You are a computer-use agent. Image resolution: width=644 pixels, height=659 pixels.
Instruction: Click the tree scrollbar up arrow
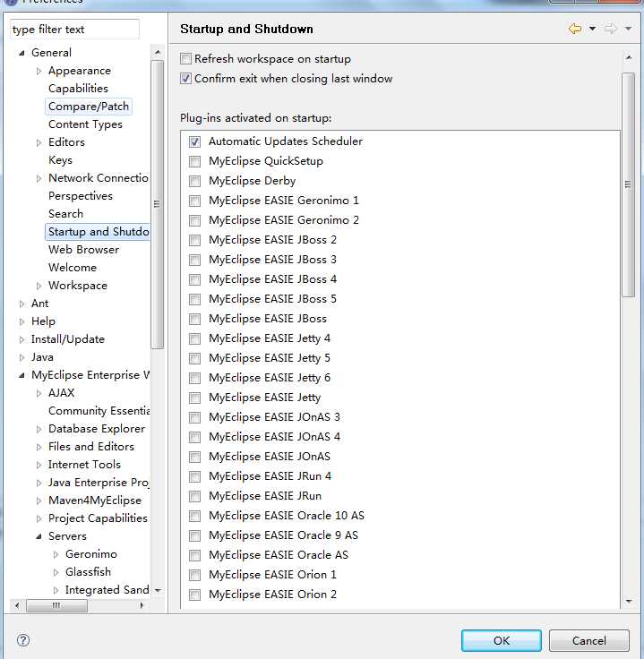158,52
